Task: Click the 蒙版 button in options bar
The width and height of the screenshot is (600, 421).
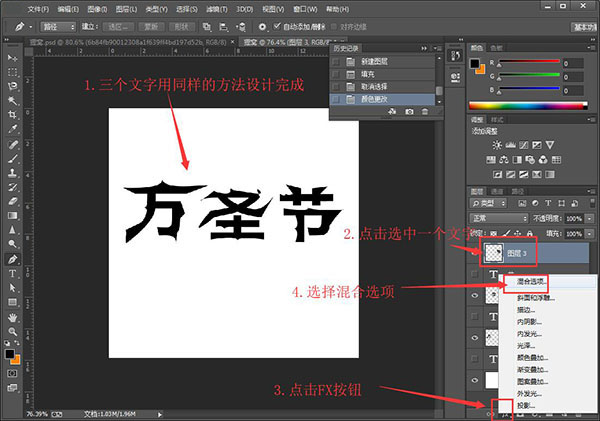Action: coord(151,27)
